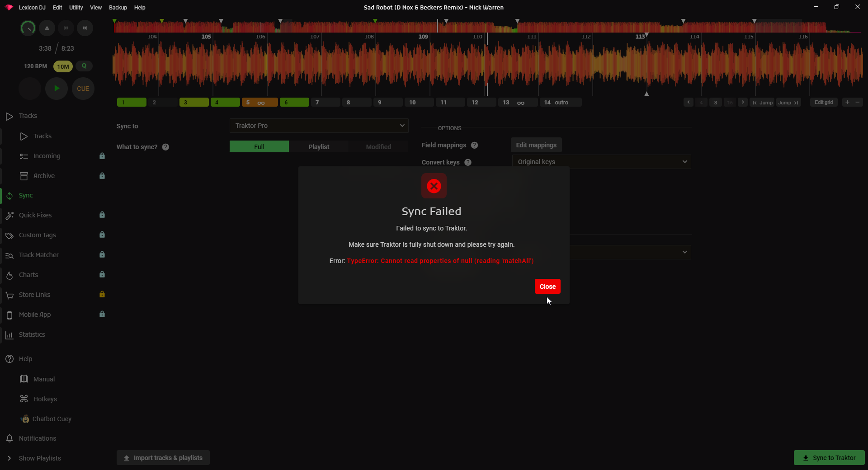Close the Sync Failed dialog
This screenshot has width=868, height=470.
coord(547,287)
